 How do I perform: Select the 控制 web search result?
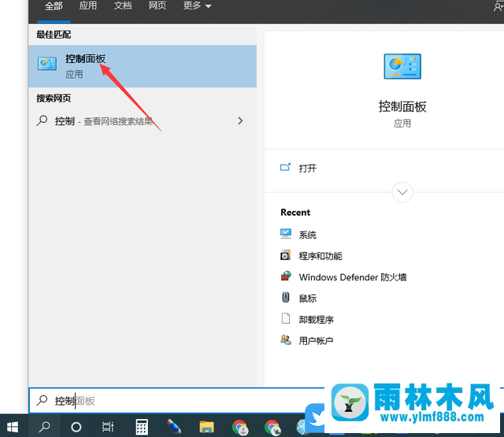pyautogui.click(x=143, y=121)
